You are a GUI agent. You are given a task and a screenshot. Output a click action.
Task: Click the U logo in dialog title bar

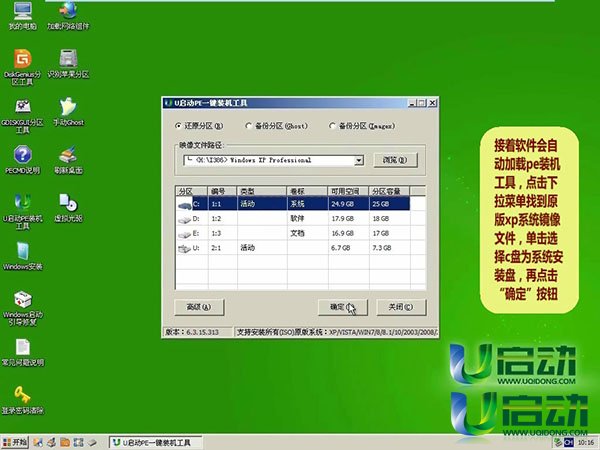pyautogui.click(x=168, y=103)
